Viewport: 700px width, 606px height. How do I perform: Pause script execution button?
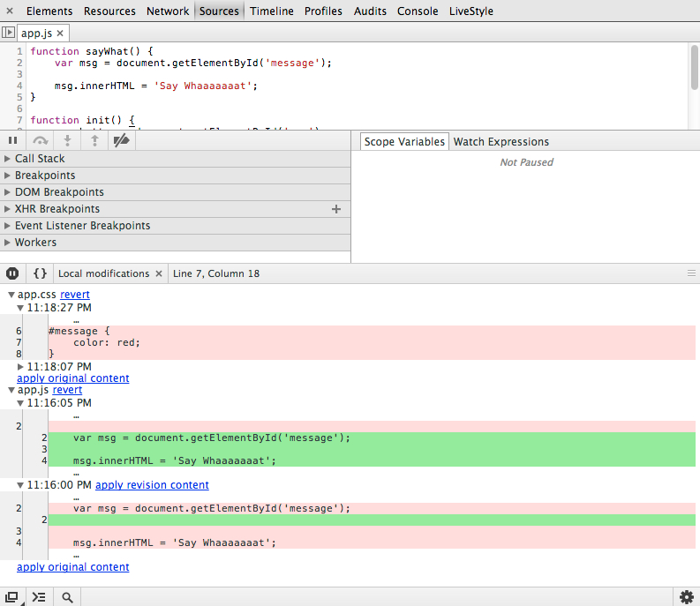[x=13, y=140]
